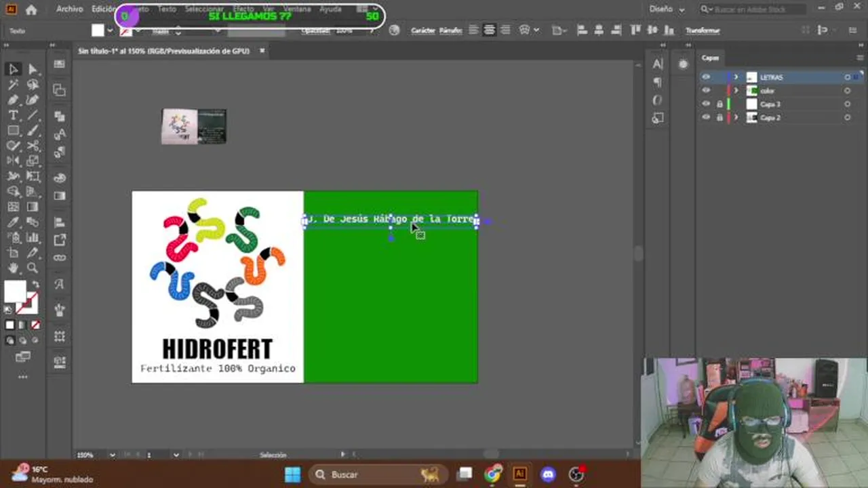Screen dimensions: 868x488
Task: Select the Free Transform tool
Action: tap(33, 176)
